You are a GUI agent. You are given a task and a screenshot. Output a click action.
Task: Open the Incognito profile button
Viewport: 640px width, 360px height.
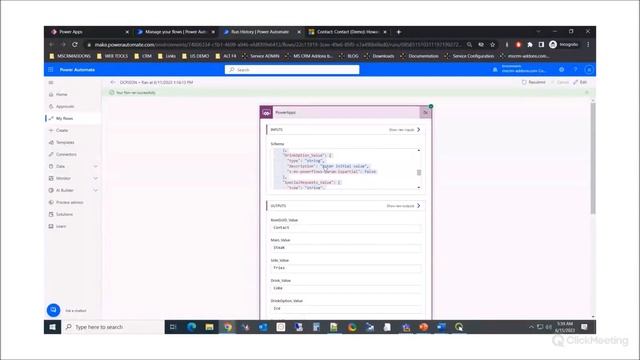coord(564,44)
